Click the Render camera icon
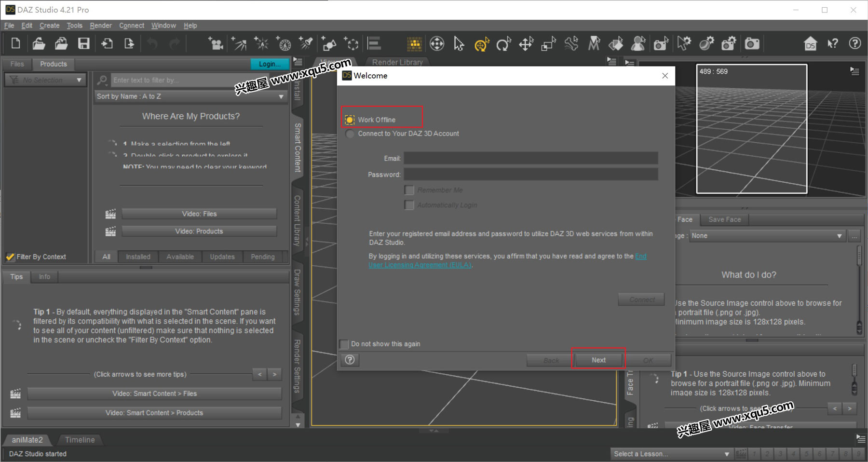Viewport: 868px width, 462px height. pos(752,44)
